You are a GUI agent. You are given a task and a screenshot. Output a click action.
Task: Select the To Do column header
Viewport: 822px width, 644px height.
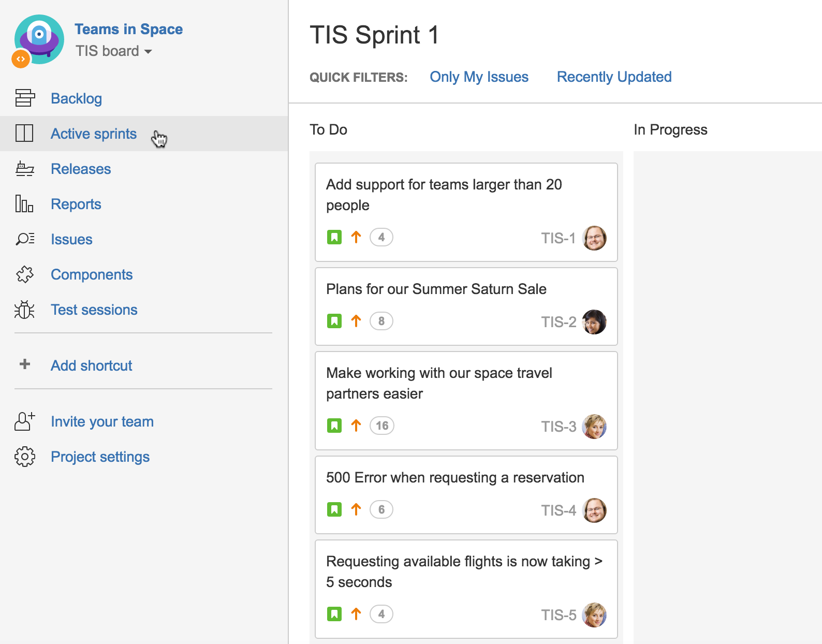(328, 129)
